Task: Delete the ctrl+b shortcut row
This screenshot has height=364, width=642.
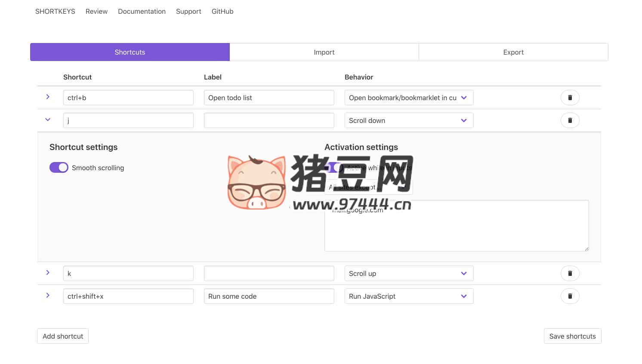Action: (570, 98)
